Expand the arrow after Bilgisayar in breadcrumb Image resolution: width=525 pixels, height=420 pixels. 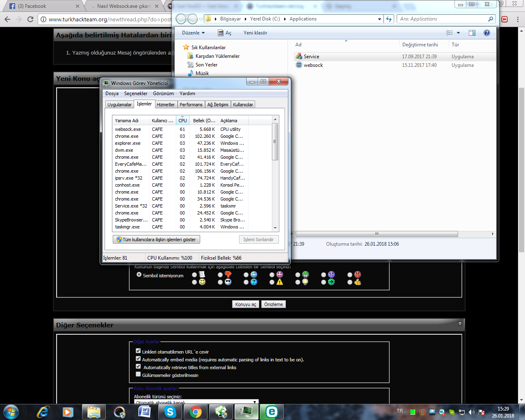point(246,19)
